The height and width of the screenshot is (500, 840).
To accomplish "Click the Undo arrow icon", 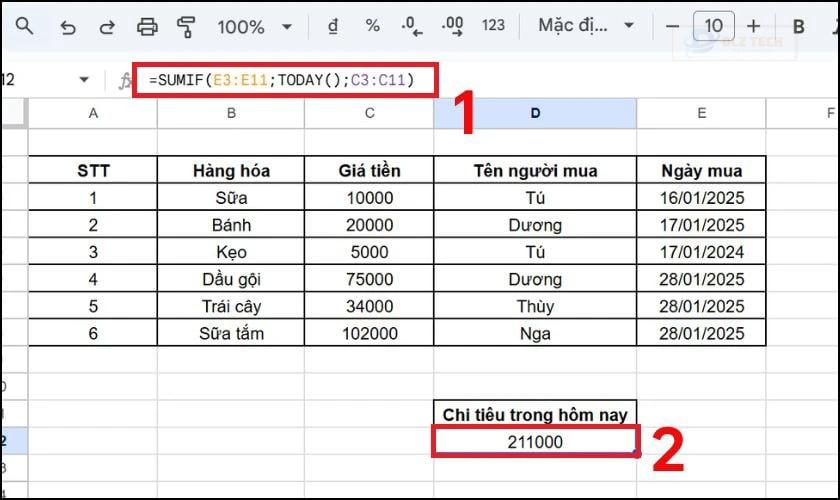I will tap(68, 27).
